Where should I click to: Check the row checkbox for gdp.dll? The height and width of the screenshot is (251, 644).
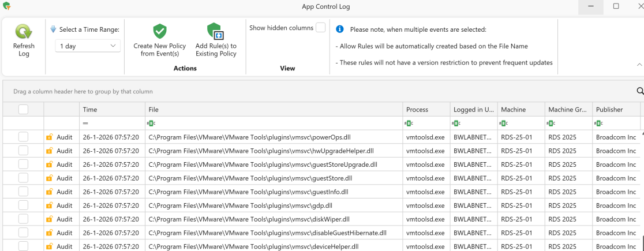(24, 205)
